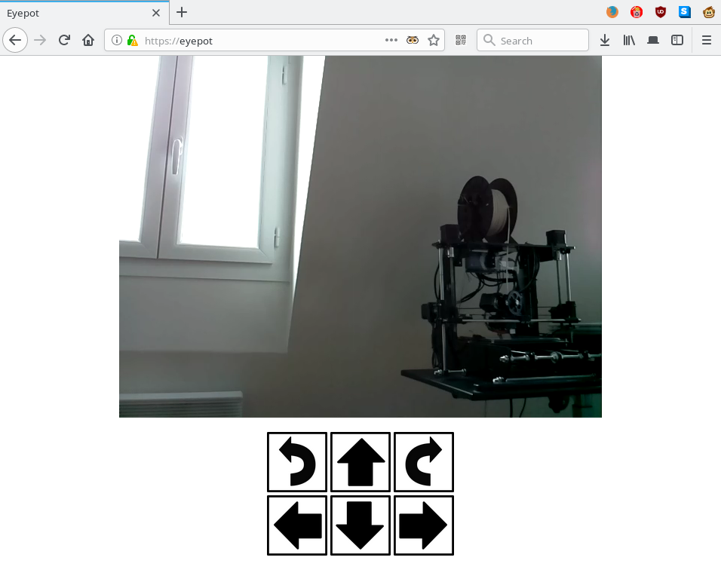This screenshot has width=721, height=588.
Task: Click the turn-right curved arrow control
Action: [424, 461]
